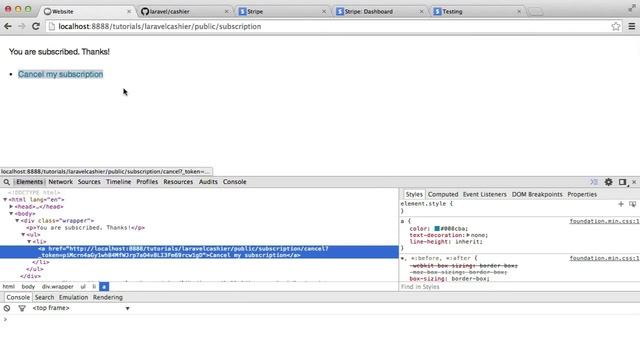Open the Network panel in DevTools
The width and height of the screenshot is (640, 360).
click(x=60, y=182)
